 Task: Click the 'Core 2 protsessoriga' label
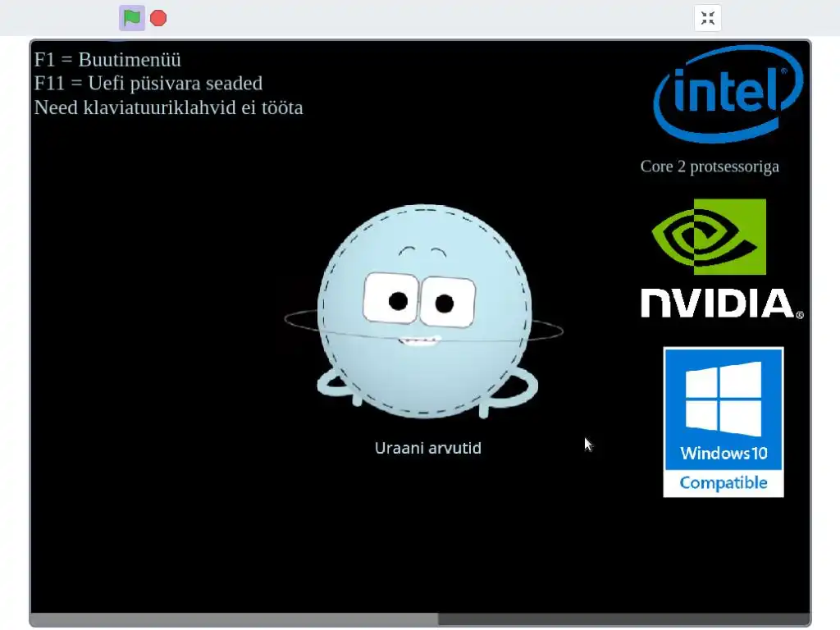pyautogui.click(x=710, y=167)
